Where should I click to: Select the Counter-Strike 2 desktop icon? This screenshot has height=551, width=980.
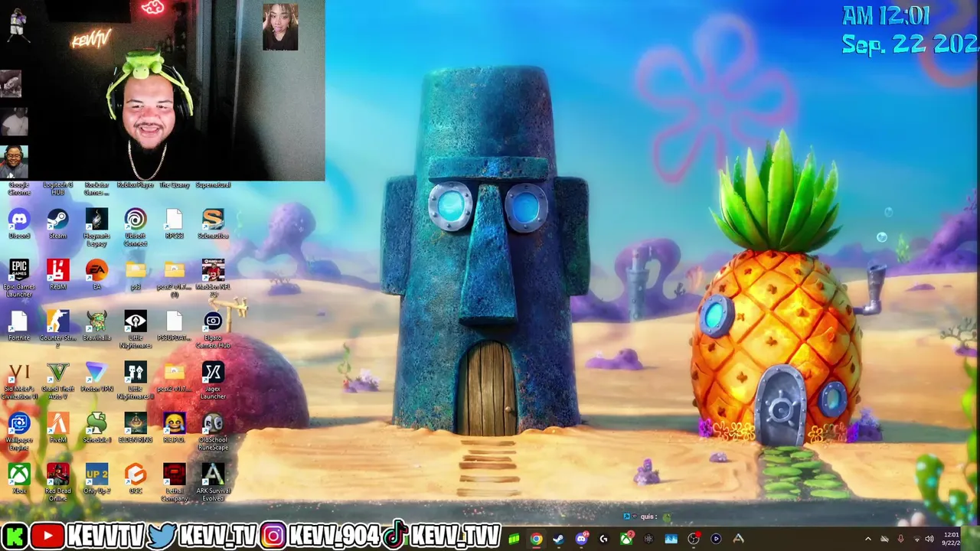click(57, 330)
